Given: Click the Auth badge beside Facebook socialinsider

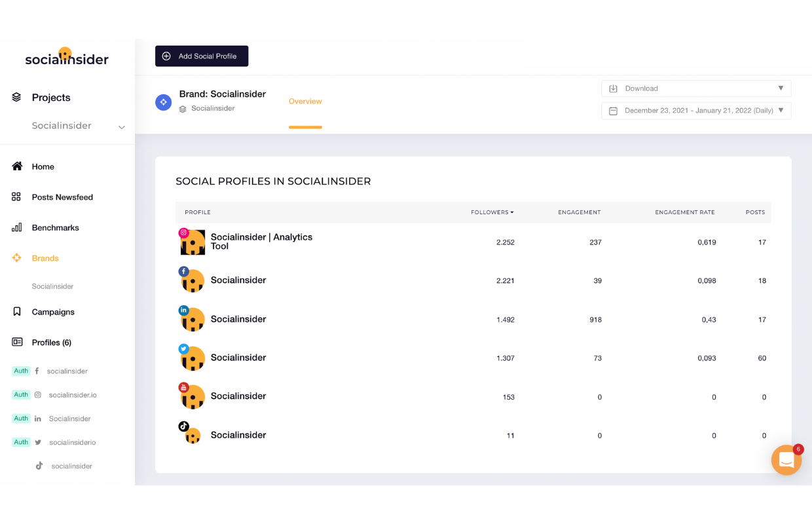Looking at the screenshot, I should click(21, 371).
